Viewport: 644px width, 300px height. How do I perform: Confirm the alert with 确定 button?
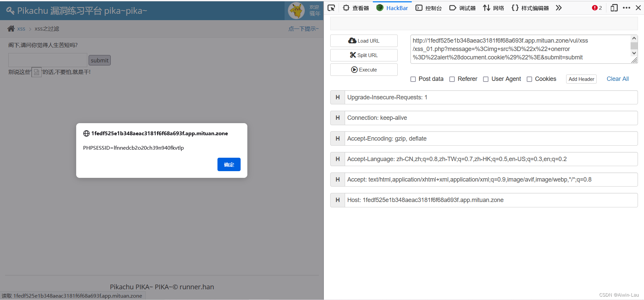229,164
